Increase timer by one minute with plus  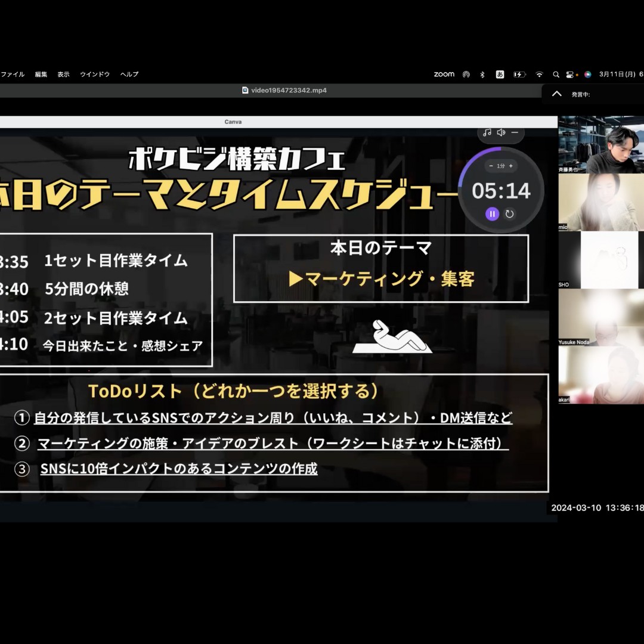510,166
